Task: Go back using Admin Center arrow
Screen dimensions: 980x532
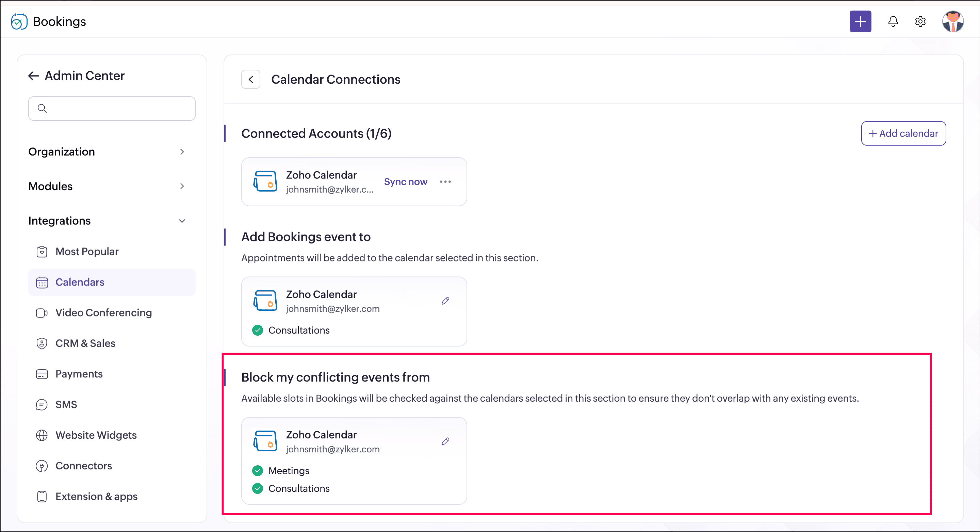Action: 34,76
